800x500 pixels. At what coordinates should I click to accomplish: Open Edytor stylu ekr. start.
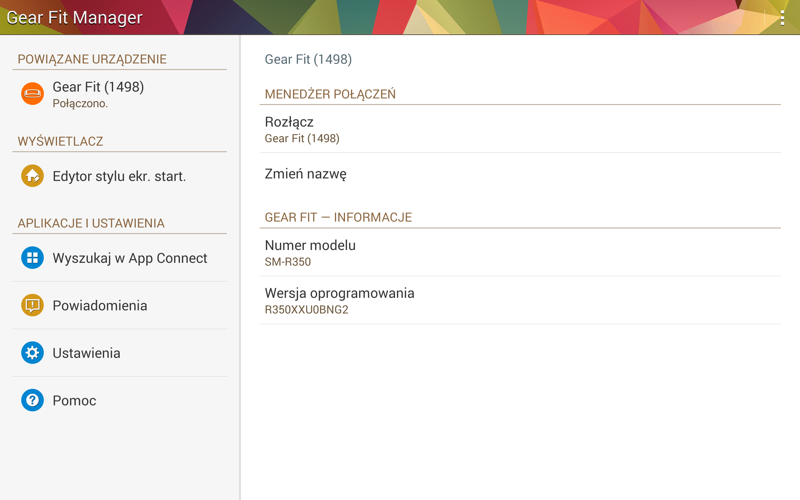pos(119,176)
